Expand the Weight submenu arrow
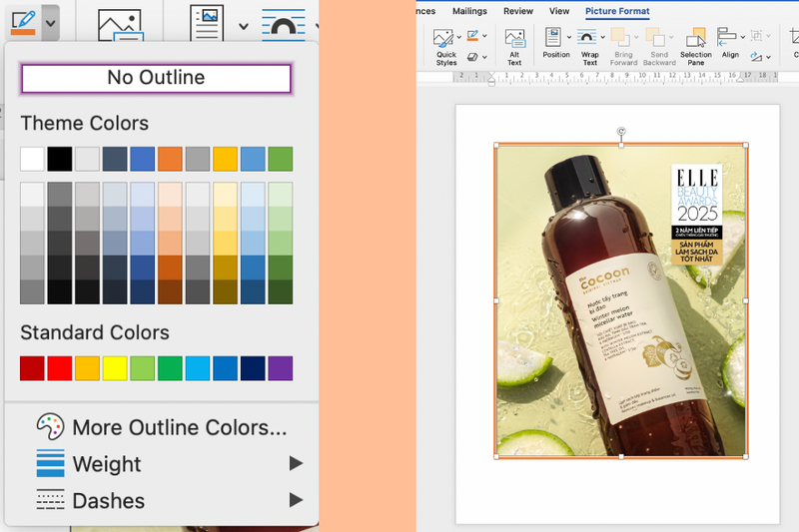The image size is (799, 532). click(296, 463)
